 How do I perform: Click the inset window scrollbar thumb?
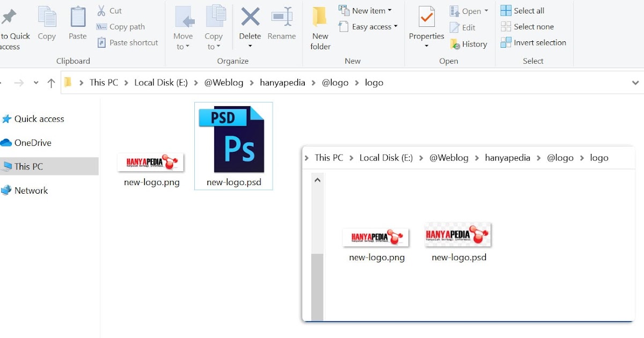coord(317,287)
